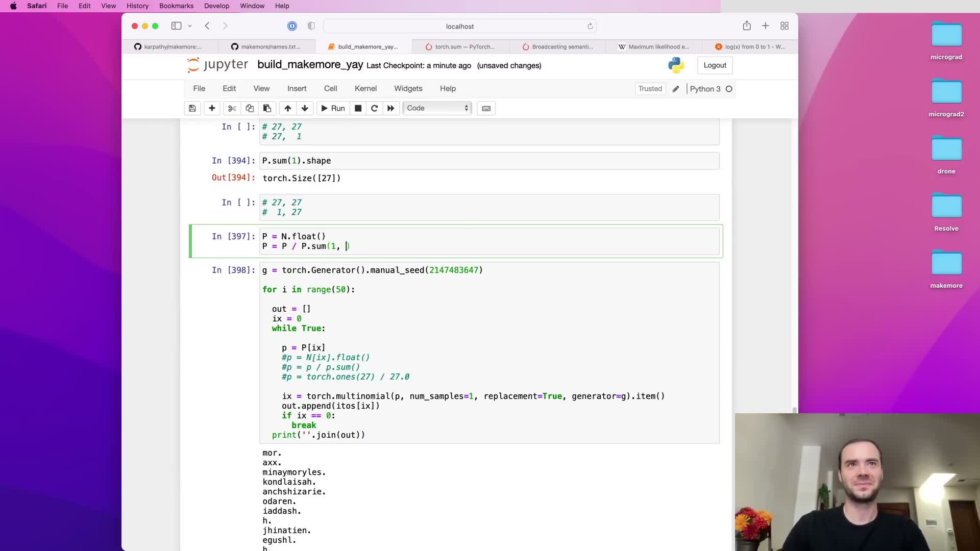Click the Logout button
Image resolution: width=980 pixels, height=551 pixels.
(715, 65)
